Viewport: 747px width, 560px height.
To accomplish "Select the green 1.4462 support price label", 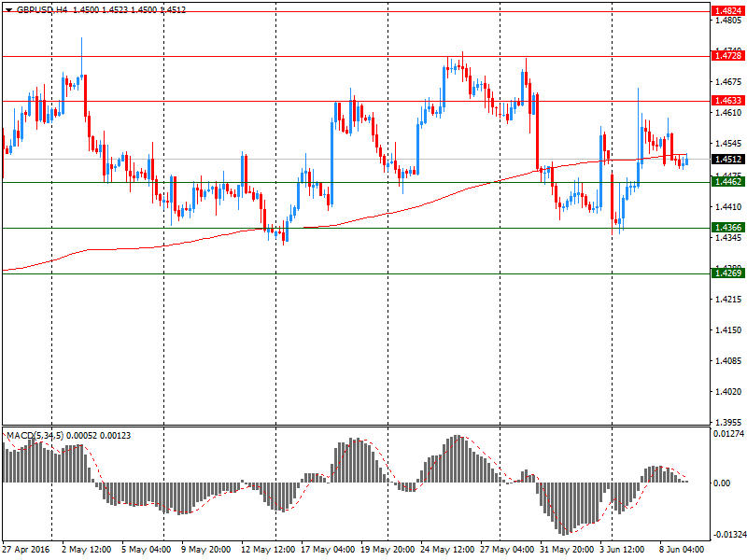I will click(726, 182).
